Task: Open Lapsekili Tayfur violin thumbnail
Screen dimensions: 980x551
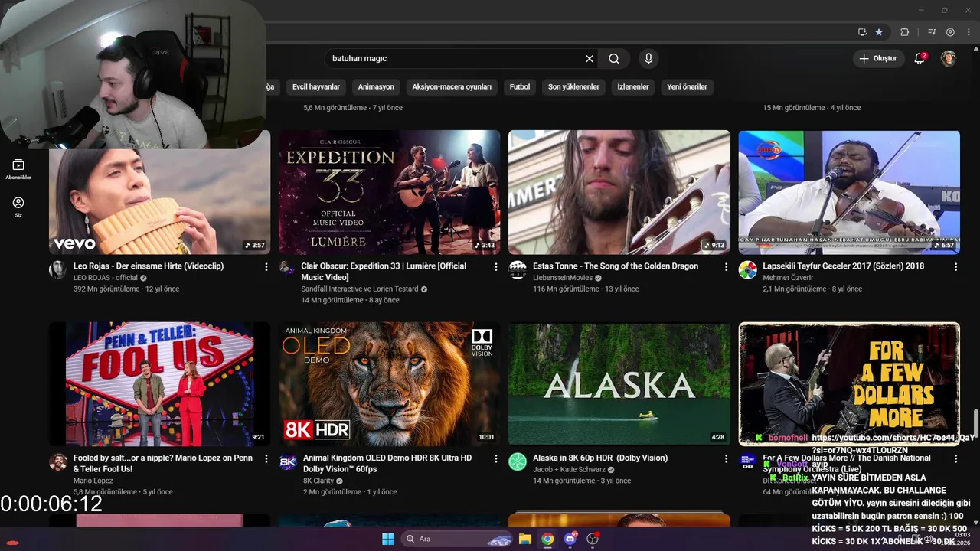Action: click(849, 192)
